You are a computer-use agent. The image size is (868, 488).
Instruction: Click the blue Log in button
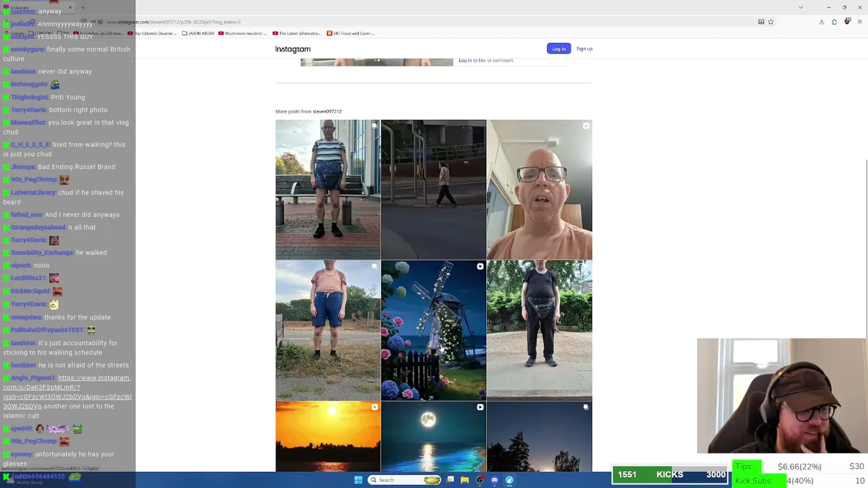559,49
